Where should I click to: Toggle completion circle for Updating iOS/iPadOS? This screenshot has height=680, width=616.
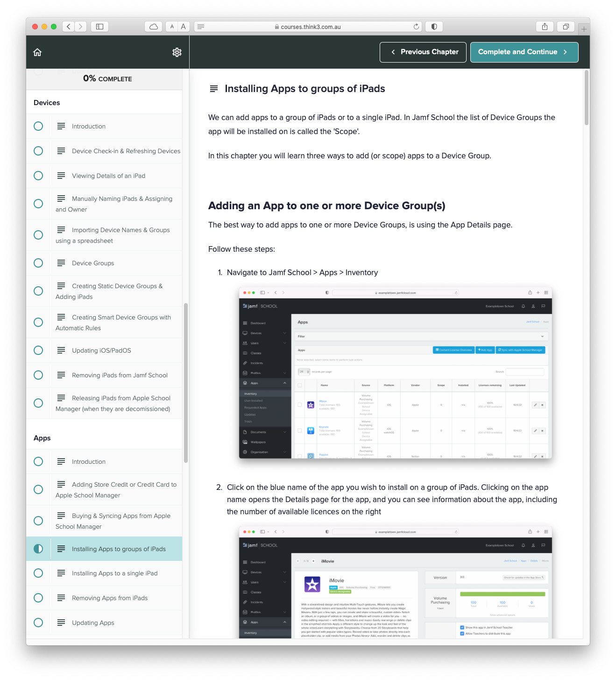tap(38, 350)
